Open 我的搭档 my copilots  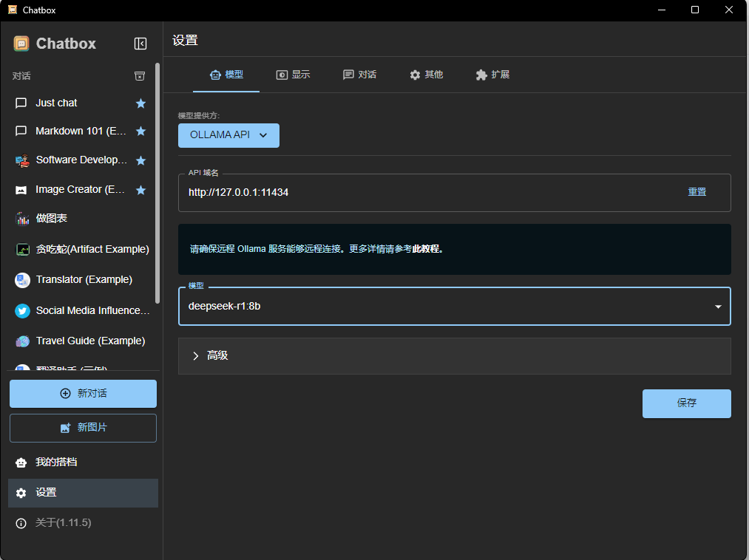(x=83, y=462)
